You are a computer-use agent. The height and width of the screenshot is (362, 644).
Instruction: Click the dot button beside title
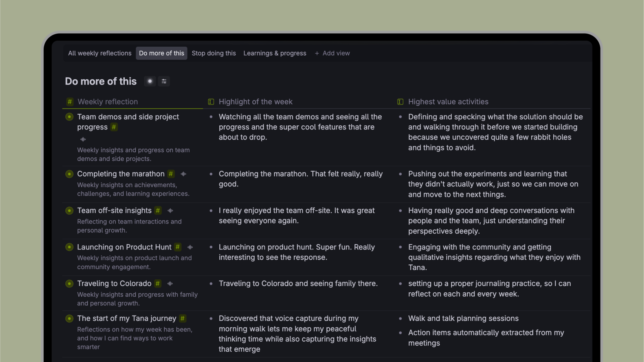pos(150,81)
